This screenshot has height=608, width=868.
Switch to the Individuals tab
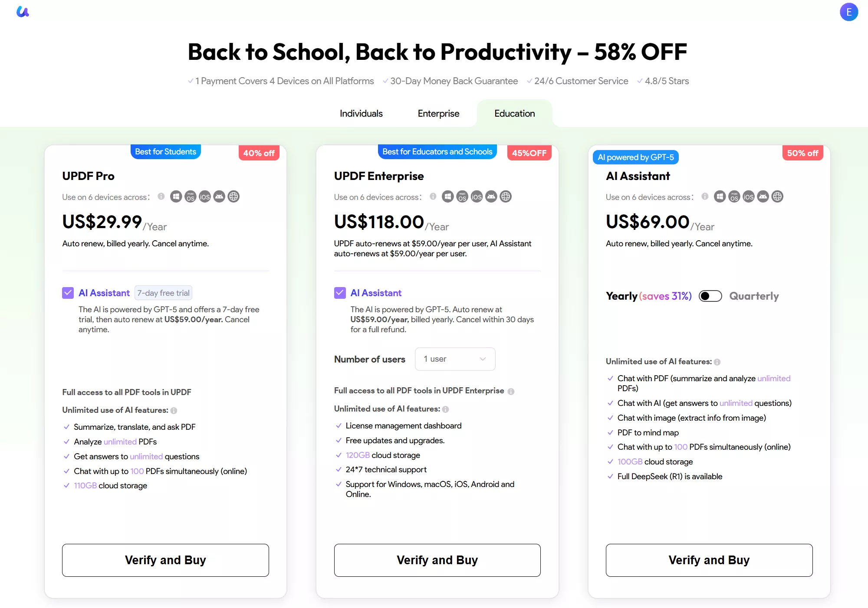[x=361, y=114]
